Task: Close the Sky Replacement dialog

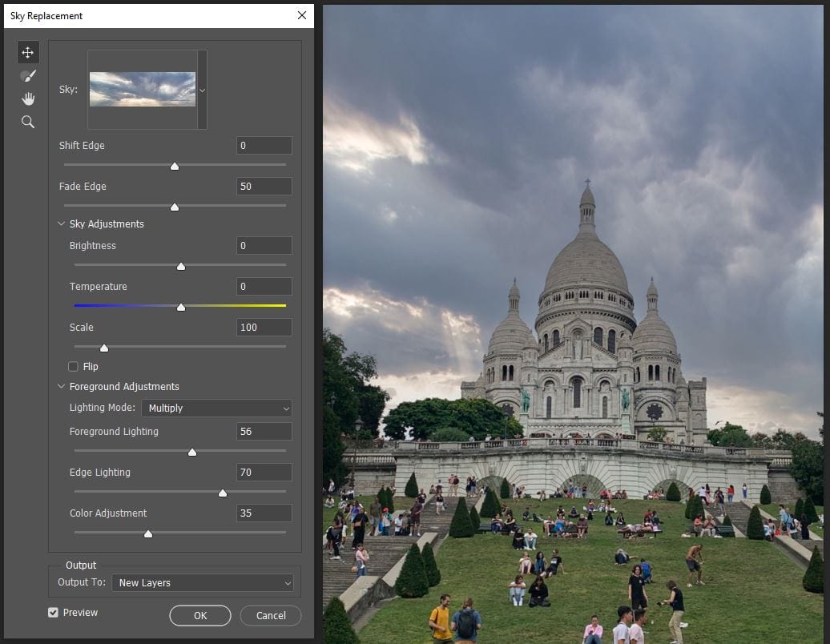Action: (x=302, y=15)
